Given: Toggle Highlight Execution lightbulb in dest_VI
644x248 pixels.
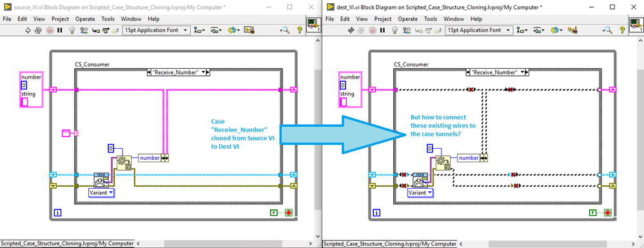Looking at the screenshot, I should (395, 30).
